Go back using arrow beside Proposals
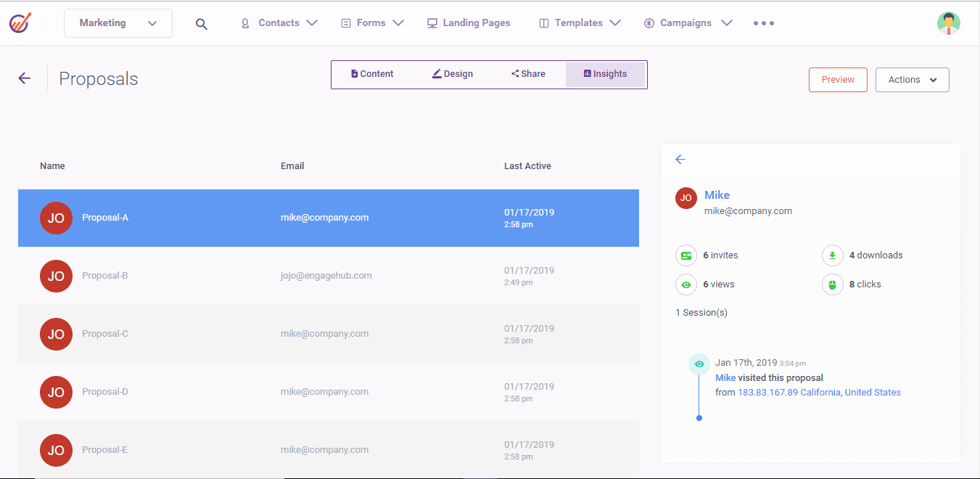 (25, 78)
